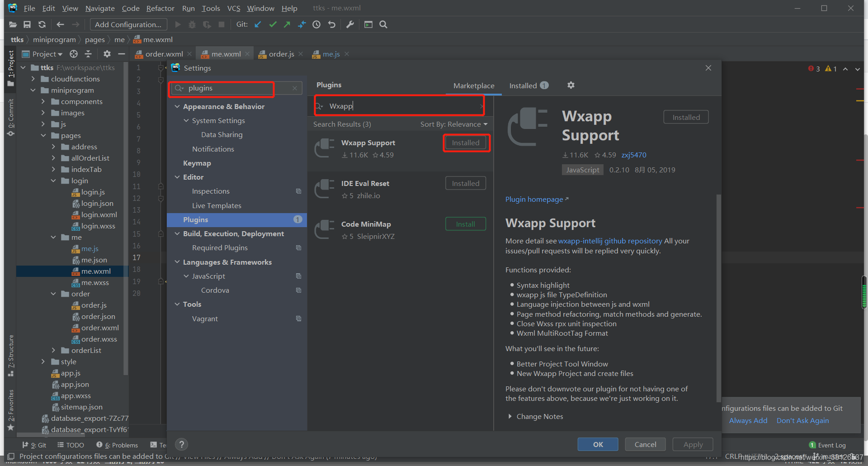The width and height of the screenshot is (868, 466).
Task: Click the Wxapp marketplace search field
Action: [400, 106]
